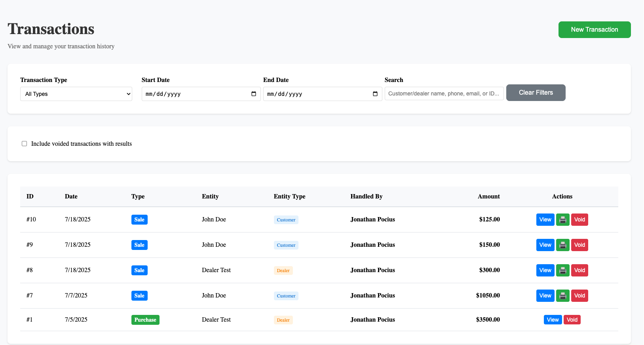Viewport: 644px width, 345px height.
Task: Click the customer/dealer Search field
Action: (x=444, y=93)
